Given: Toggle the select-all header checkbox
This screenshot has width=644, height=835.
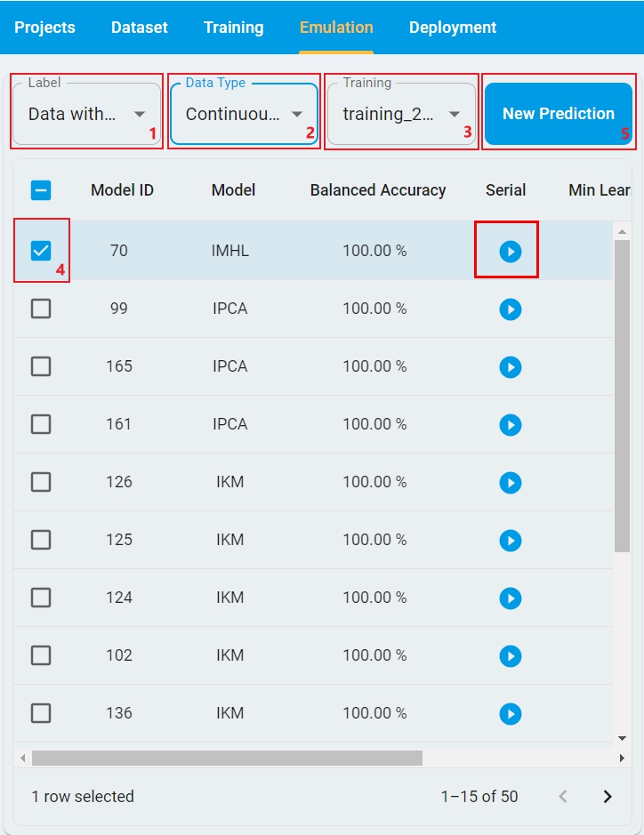Looking at the screenshot, I should tap(41, 190).
